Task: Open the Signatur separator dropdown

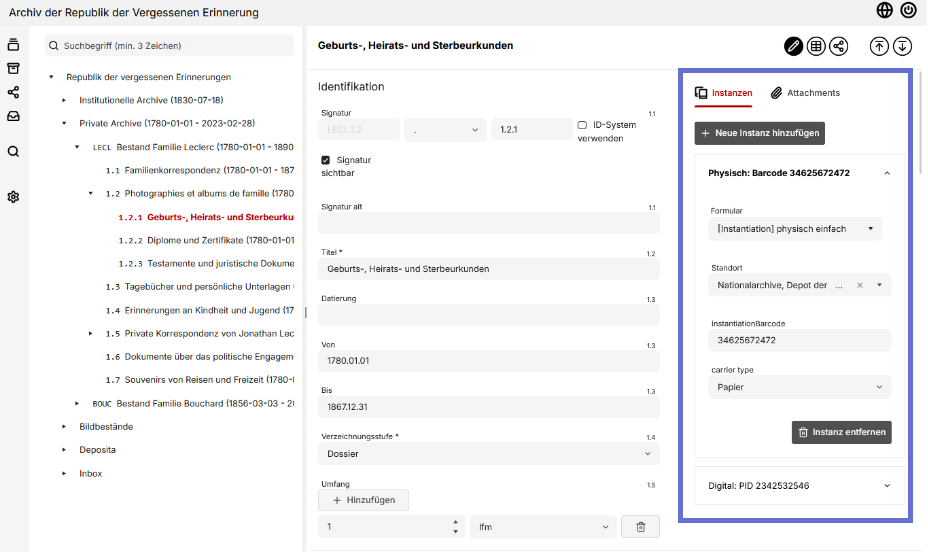Action: point(445,130)
